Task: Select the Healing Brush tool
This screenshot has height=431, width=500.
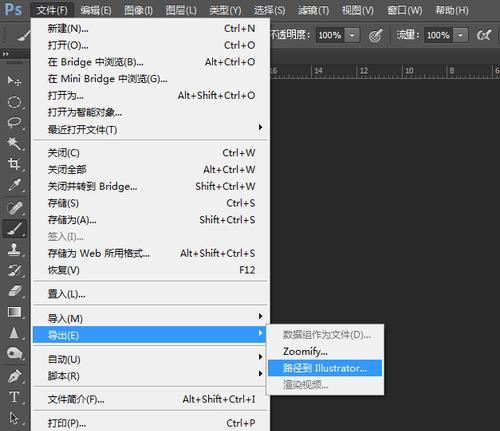Action: click(x=14, y=208)
